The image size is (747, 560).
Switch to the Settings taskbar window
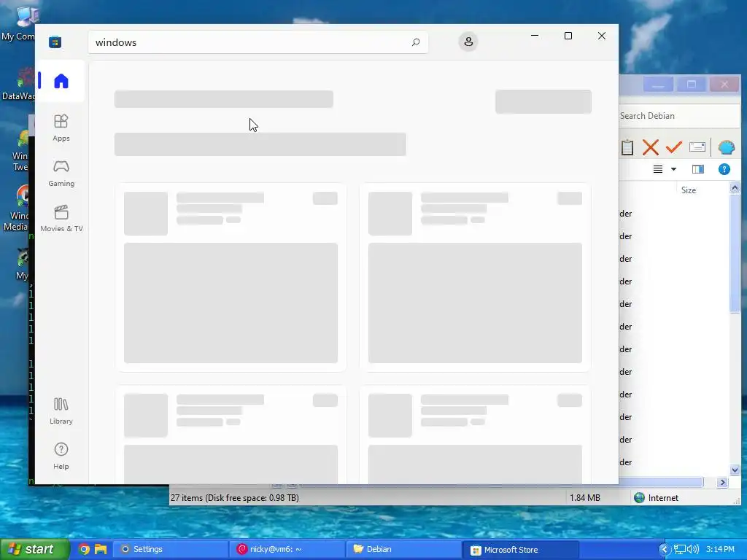click(170, 549)
